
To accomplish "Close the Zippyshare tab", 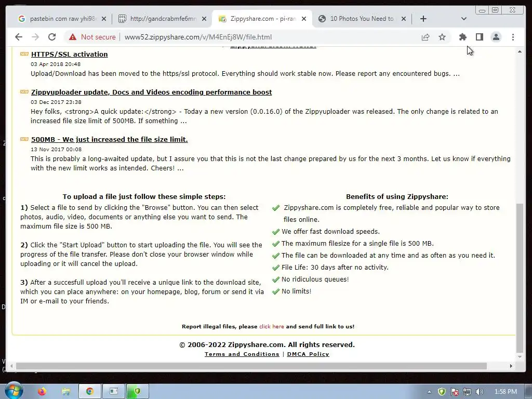I will tap(304, 19).
